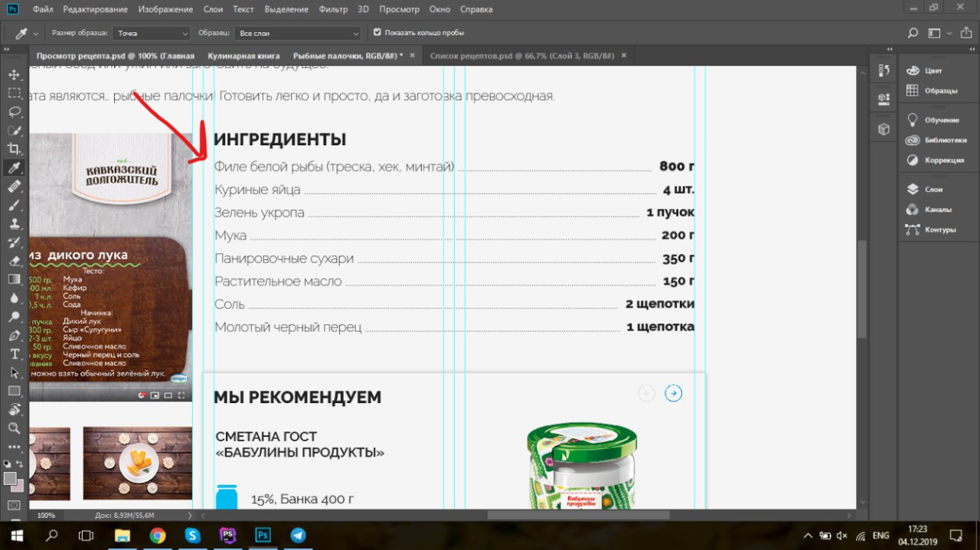Select the Zoom tool
The height and width of the screenshot is (550, 980).
click(14, 428)
